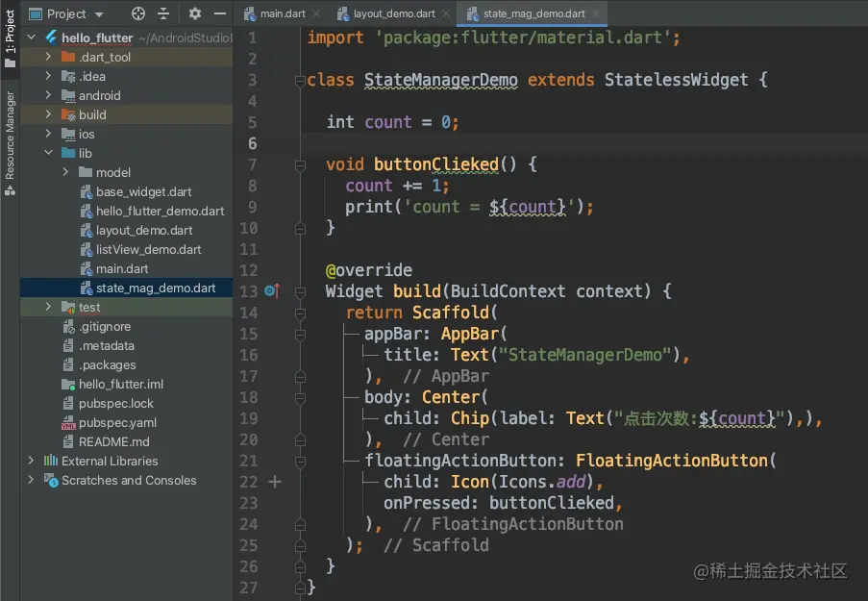The width and height of the screenshot is (868, 601).
Task: Expand the model folder
Action: click(x=65, y=172)
